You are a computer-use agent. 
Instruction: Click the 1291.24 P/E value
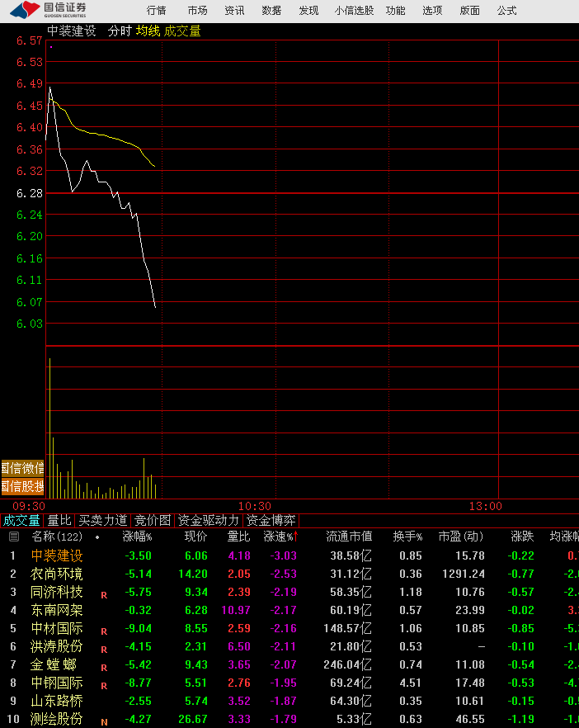[463, 574]
